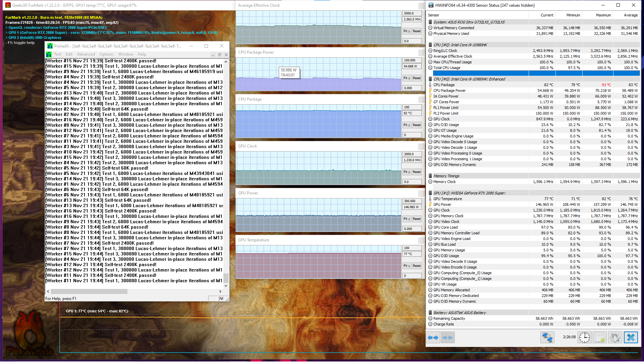This screenshot has width=644, height=362.
Task: Click the expand columns double-arrow icon in HWiNFO
Action: tap(433, 338)
